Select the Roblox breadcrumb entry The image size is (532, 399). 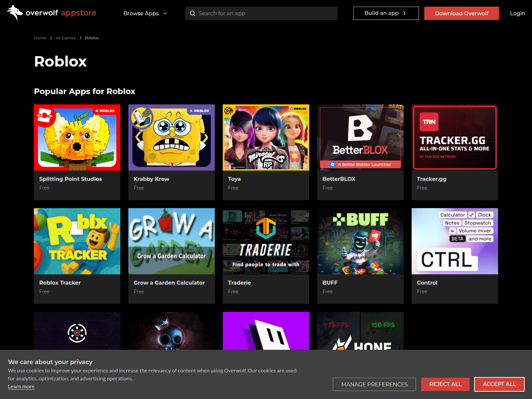click(x=92, y=38)
